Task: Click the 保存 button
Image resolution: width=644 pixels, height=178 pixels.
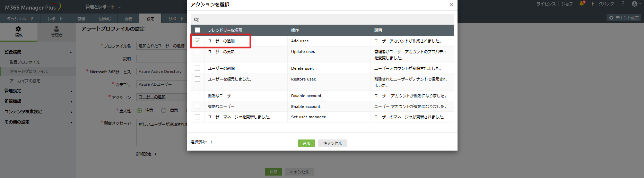Action: (273, 172)
